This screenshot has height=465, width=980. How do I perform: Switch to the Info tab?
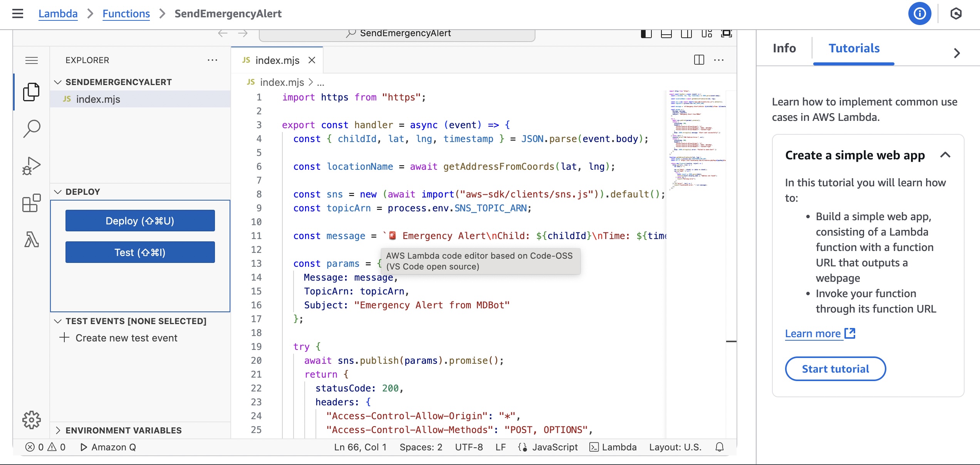point(784,48)
